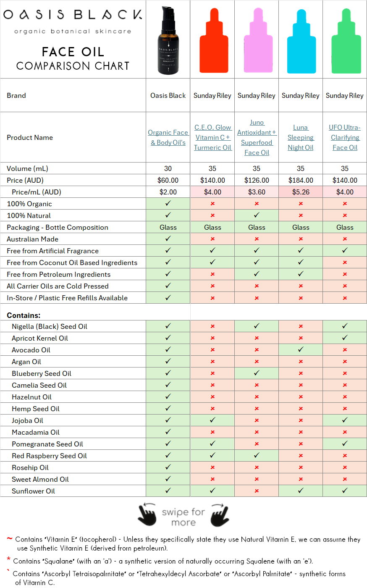The image size is (367, 588).
Task: Click the left swipe hand icon
Action: (x=147, y=514)
